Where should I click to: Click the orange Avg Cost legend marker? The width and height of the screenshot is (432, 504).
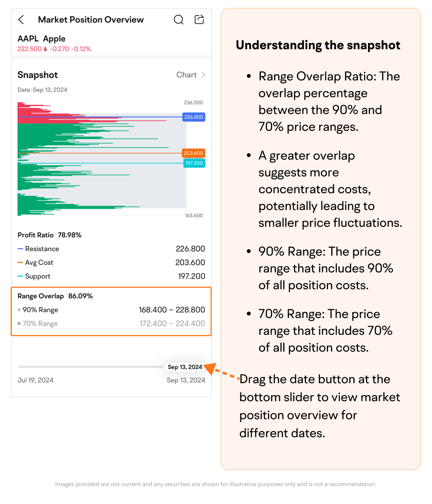point(20,262)
